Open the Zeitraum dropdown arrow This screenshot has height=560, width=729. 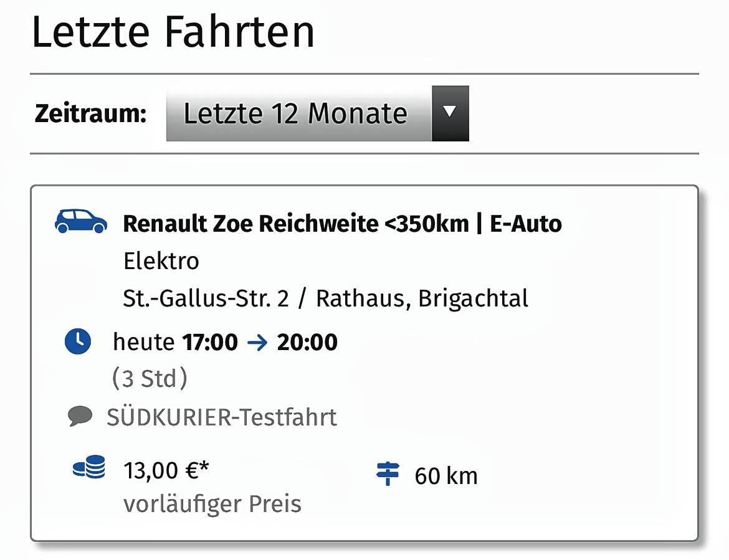pyautogui.click(x=450, y=113)
